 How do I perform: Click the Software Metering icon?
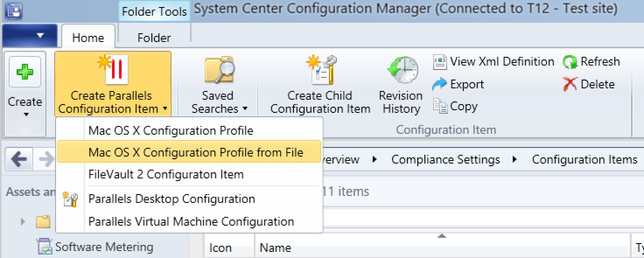pyautogui.click(x=44, y=247)
